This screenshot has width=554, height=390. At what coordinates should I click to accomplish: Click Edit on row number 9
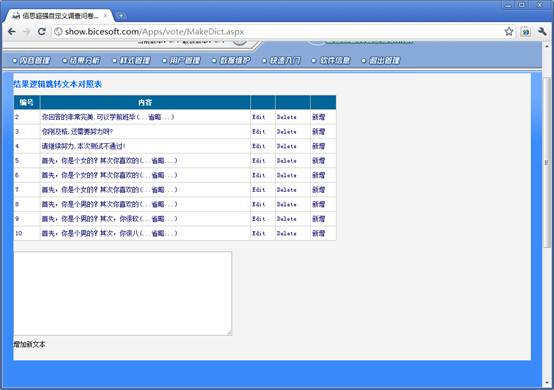click(259, 219)
